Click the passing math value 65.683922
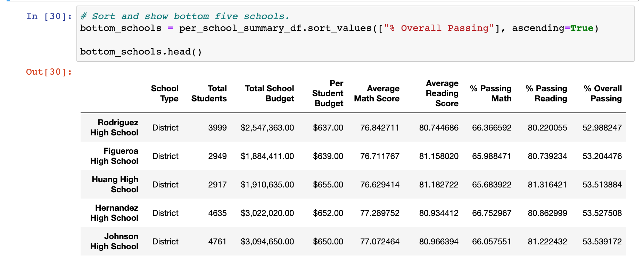Screen dimensions: 644x268 coord(492,185)
